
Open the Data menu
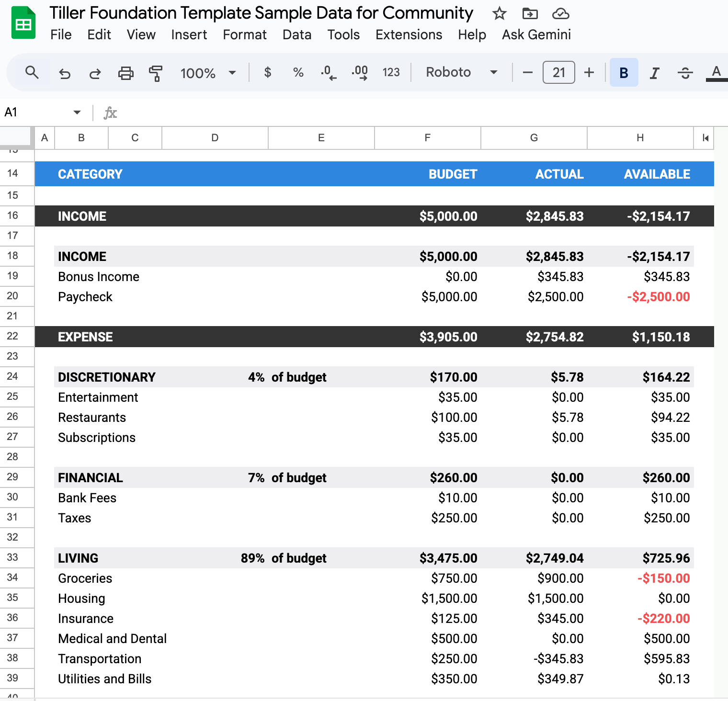coord(297,34)
